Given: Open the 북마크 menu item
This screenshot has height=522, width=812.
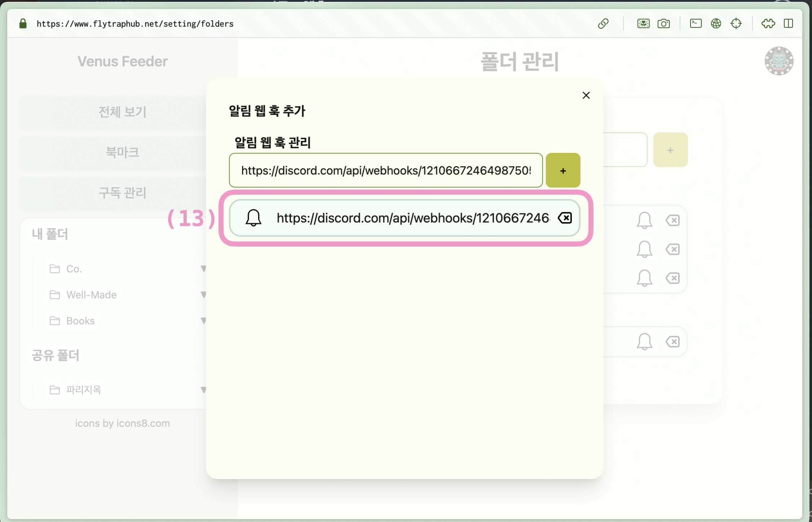Looking at the screenshot, I should pos(122,152).
